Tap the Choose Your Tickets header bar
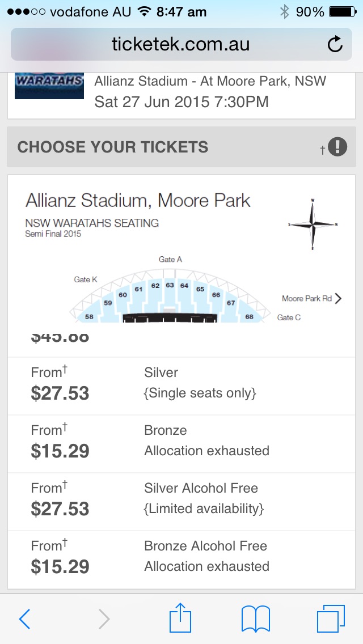The width and height of the screenshot is (363, 644). [x=181, y=147]
